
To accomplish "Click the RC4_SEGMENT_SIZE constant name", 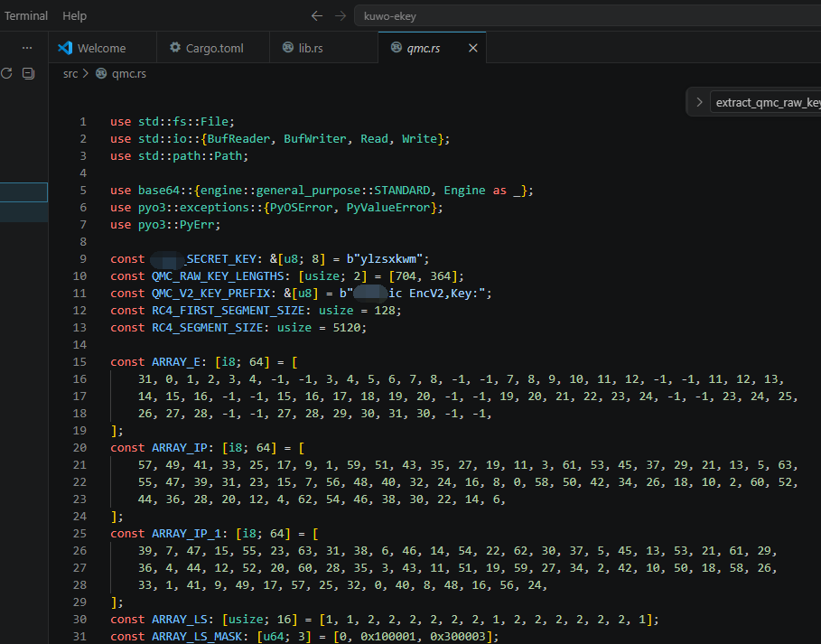I will point(208,328).
